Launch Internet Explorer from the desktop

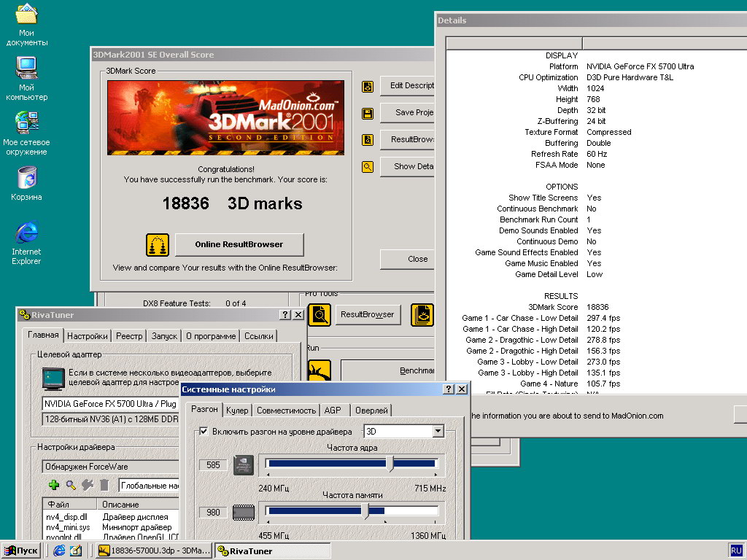(26, 243)
